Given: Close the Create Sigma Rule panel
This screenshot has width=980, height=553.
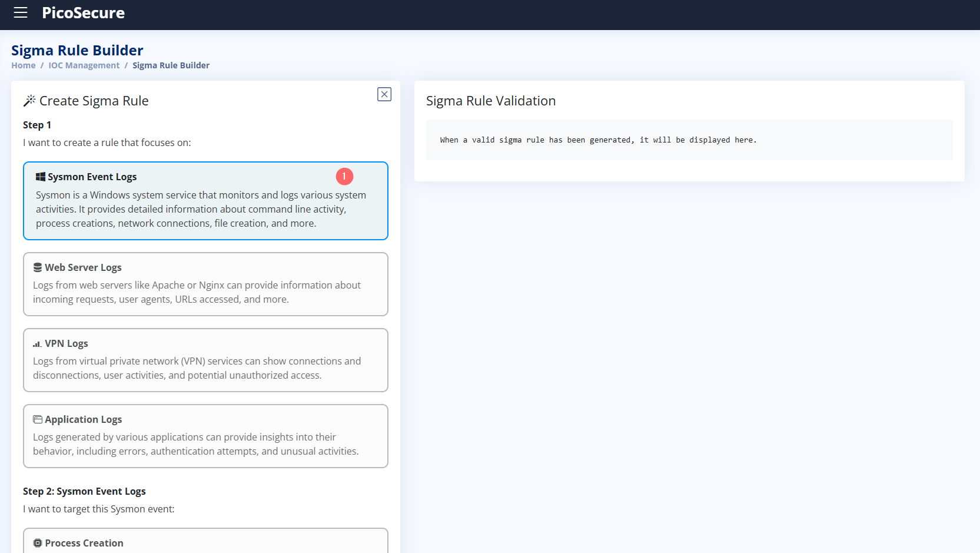Looking at the screenshot, I should (x=384, y=94).
